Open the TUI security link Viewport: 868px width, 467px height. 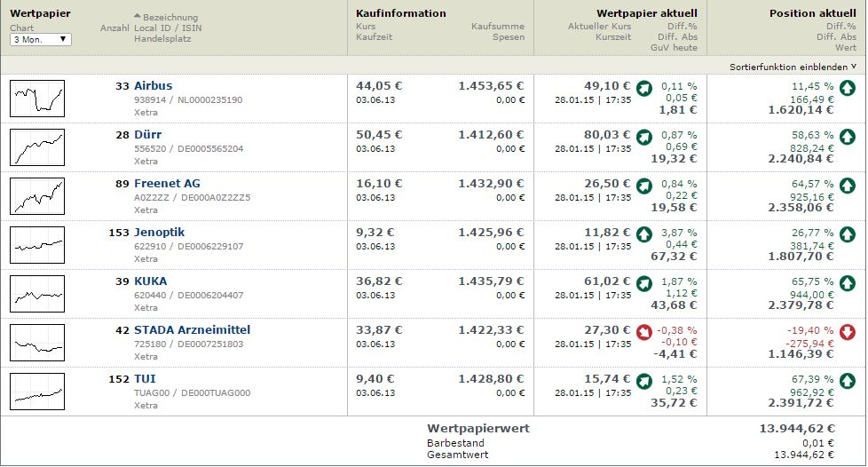pyautogui.click(x=145, y=379)
